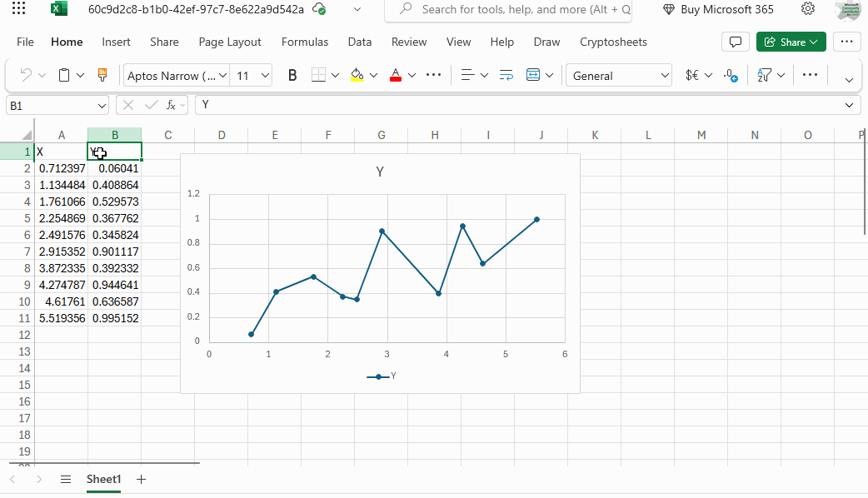Screen dimensions: 868x498
Task: Toggle wrap text
Action: pos(506,75)
